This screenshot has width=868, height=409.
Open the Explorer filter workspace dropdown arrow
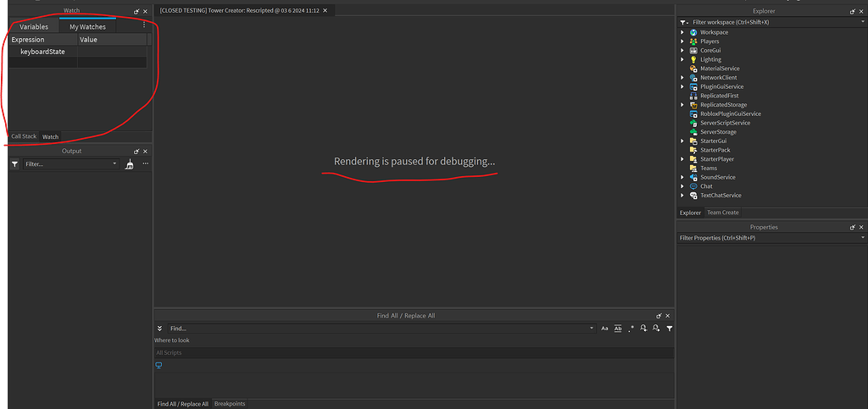click(x=863, y=22)
